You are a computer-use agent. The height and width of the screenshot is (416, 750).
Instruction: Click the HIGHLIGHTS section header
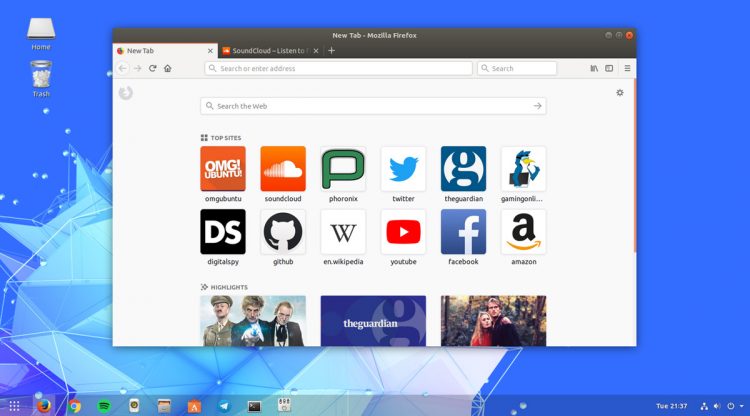click(x=224, y=287)
